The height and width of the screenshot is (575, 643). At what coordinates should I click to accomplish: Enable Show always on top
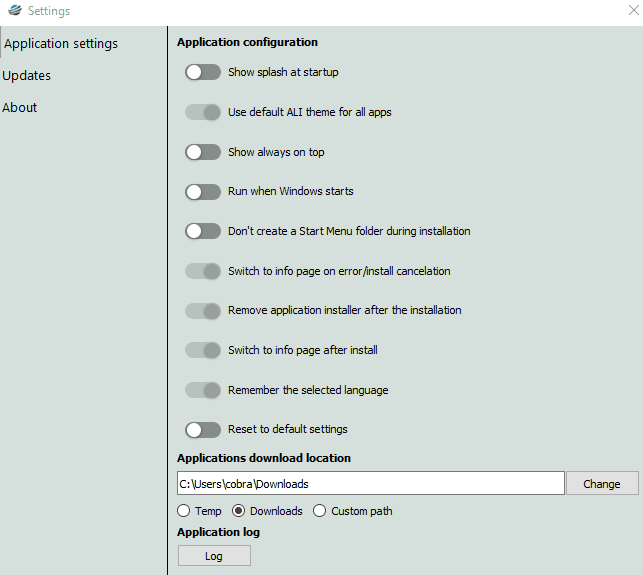(203, 152)
